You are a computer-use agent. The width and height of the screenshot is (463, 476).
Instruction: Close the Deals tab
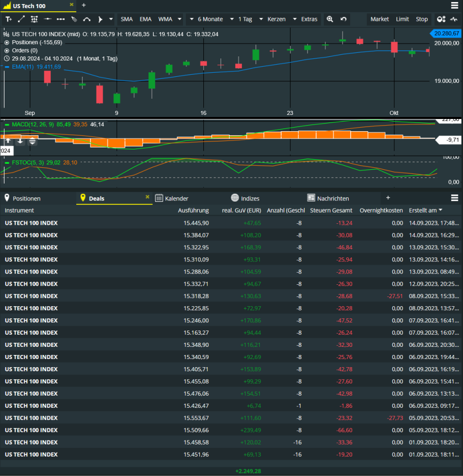tap(147, 197)
